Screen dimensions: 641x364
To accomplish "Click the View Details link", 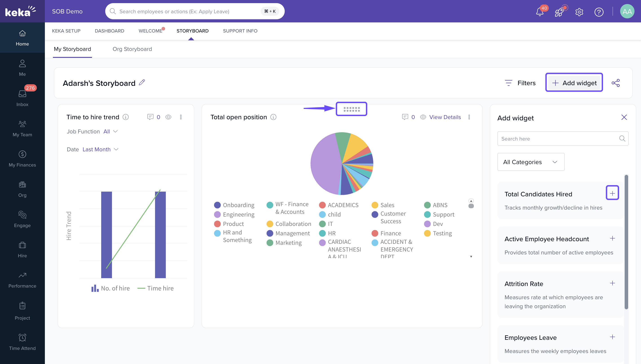I will (445, 117).
